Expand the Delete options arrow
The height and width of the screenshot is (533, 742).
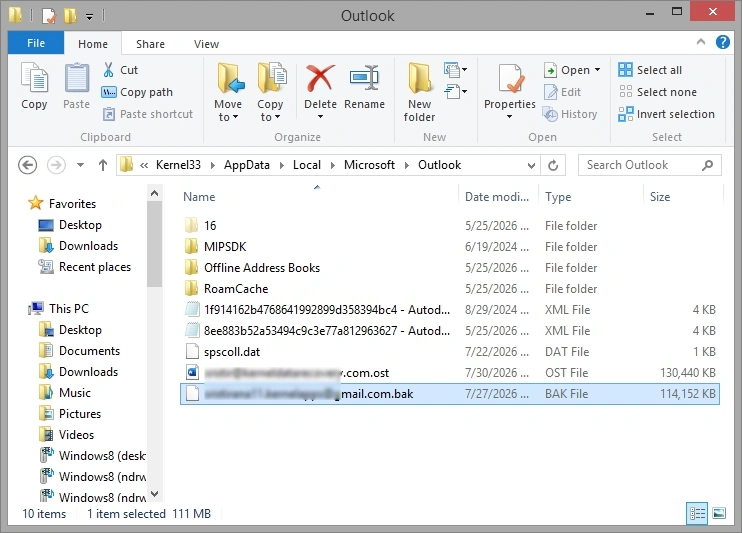click(320, 116)
